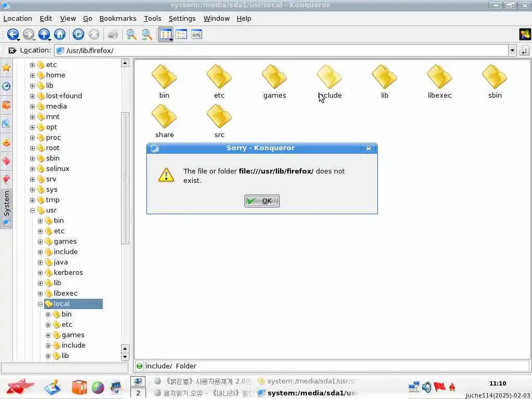532x399 pixels.
Task: Expand the proc tree node
Action: pyautogui.click(x=32, y=138)
